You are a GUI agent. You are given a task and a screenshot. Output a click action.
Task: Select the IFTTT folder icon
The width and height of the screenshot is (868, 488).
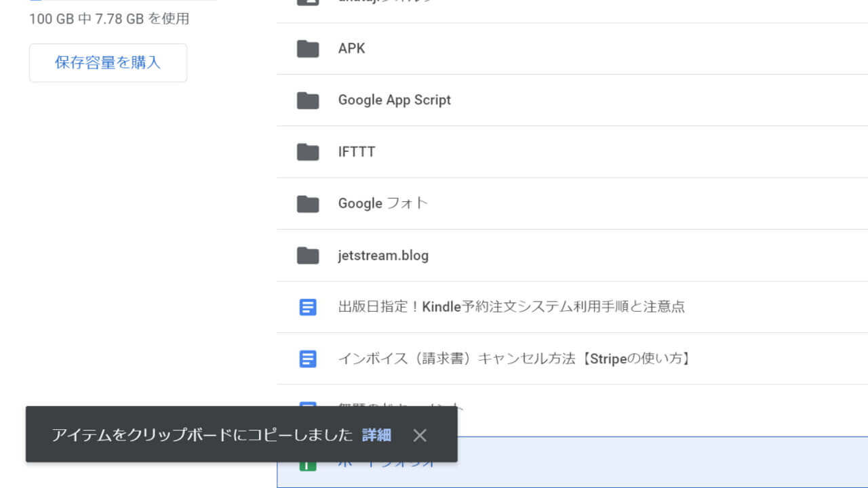308,152
